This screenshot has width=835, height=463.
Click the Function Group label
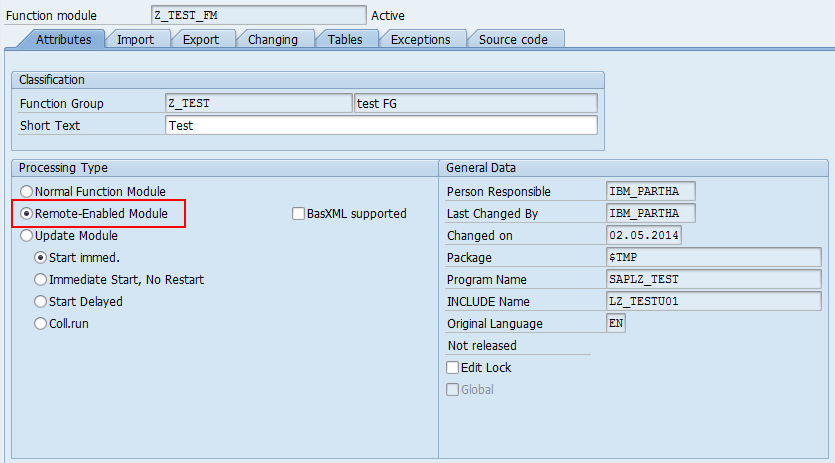point(62,104)
